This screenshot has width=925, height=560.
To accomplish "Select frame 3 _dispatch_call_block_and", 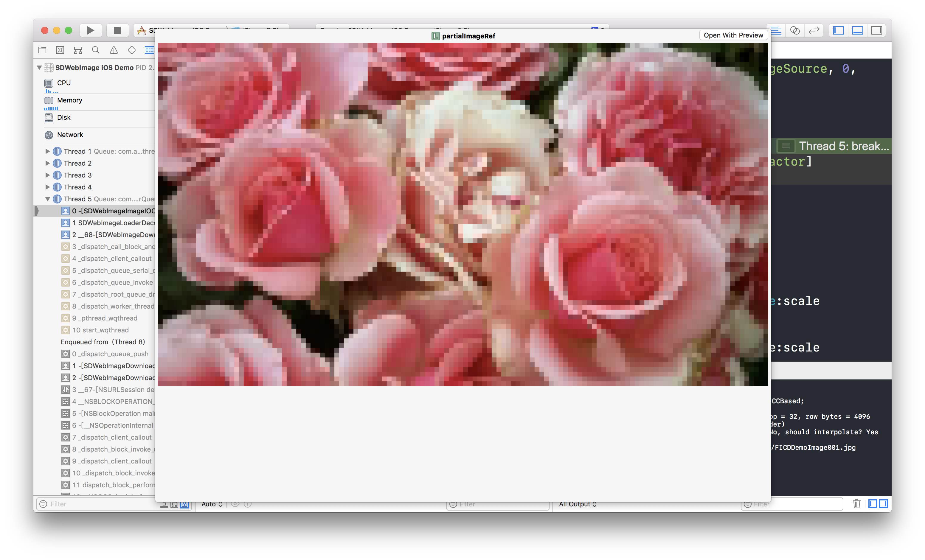I will pyautogui.click(x=94, y=247).
